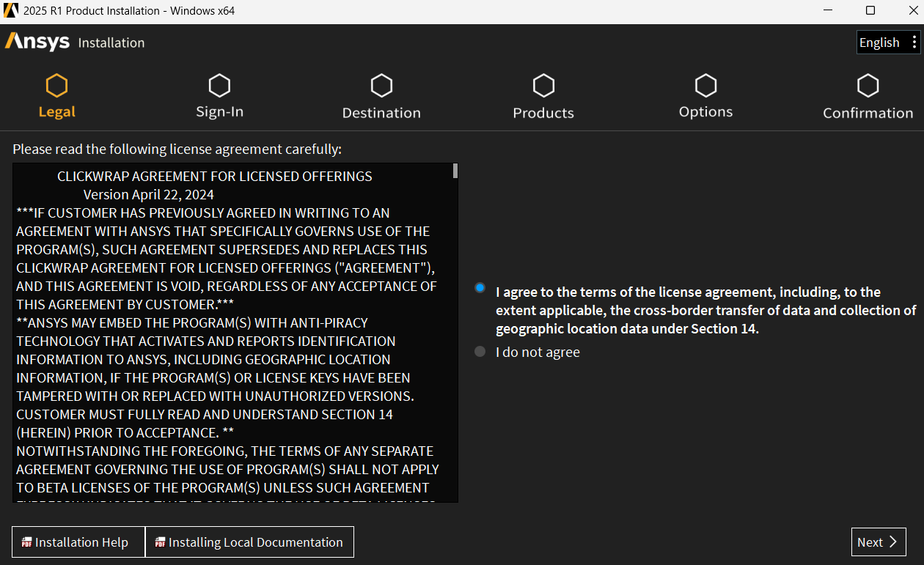Click 'Please read the following license agreement carefully' text
924x565 pixels.
(x=177, y=149)
